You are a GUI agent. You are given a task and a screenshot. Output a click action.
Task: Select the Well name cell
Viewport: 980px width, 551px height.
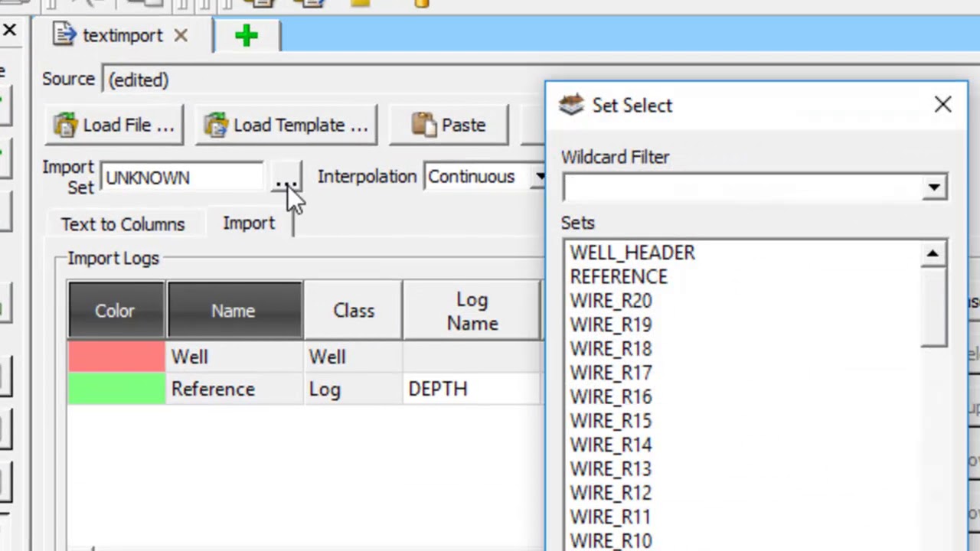(234, 357)
